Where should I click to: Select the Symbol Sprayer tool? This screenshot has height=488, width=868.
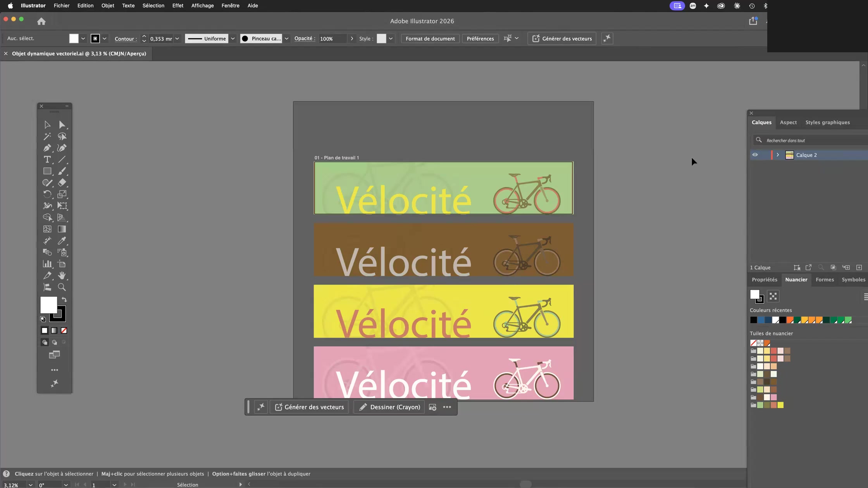(62, 253)
